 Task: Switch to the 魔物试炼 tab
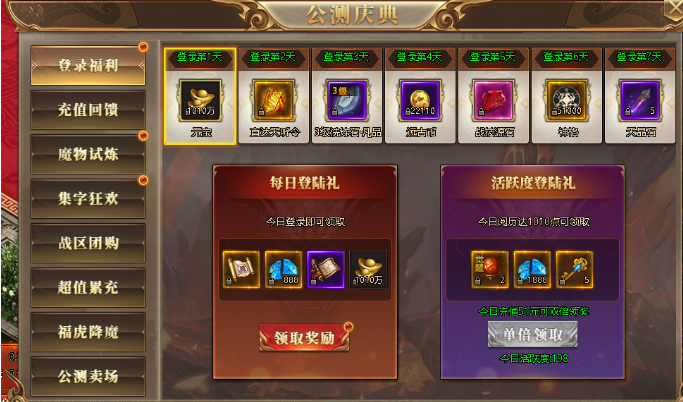tap(88, 154)
